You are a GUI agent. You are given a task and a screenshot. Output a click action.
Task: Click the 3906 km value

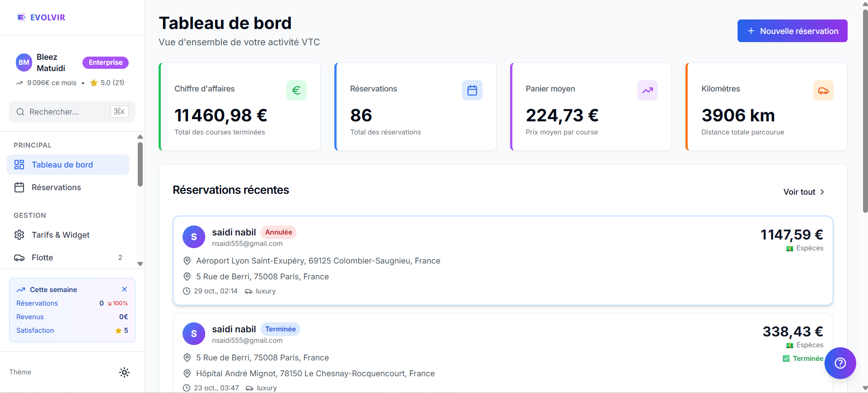pyautogui.click(x=738, y=115)
